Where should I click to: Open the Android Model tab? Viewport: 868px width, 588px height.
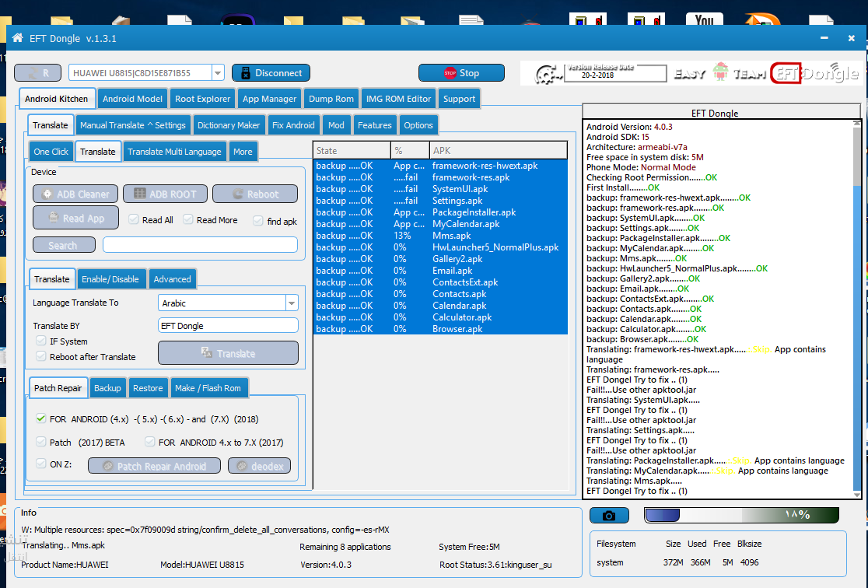click(132, 99)
